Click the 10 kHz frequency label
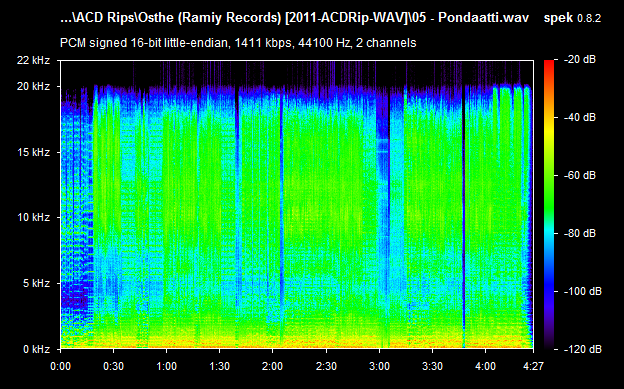The image size is (624, 389). 33,217
